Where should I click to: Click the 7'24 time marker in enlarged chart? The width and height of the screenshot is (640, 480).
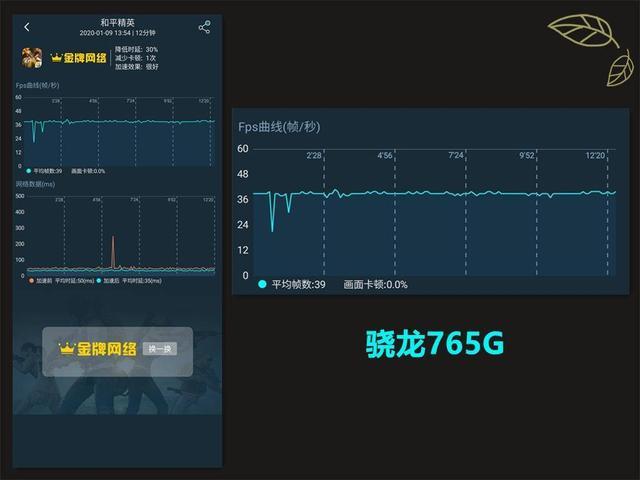click(x=456, y=156)
